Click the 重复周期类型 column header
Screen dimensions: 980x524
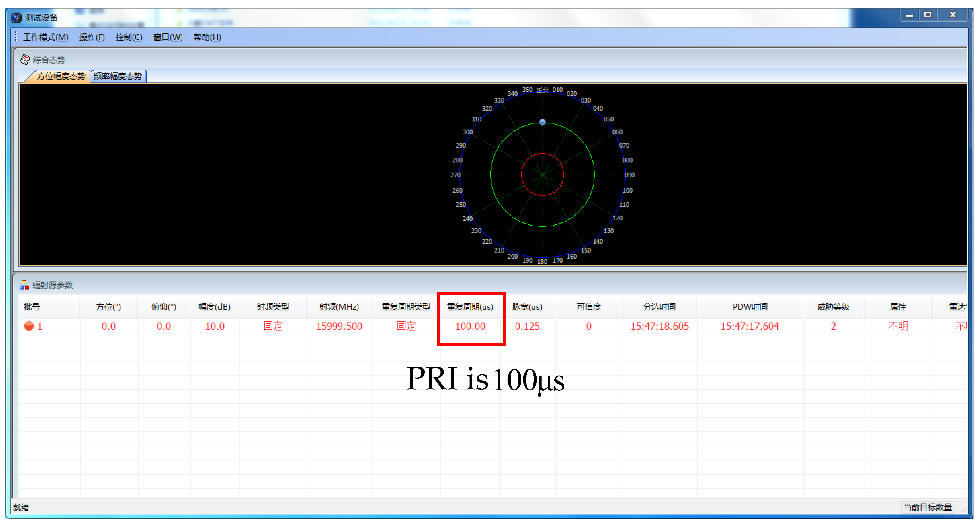click(x=406, y=307)
